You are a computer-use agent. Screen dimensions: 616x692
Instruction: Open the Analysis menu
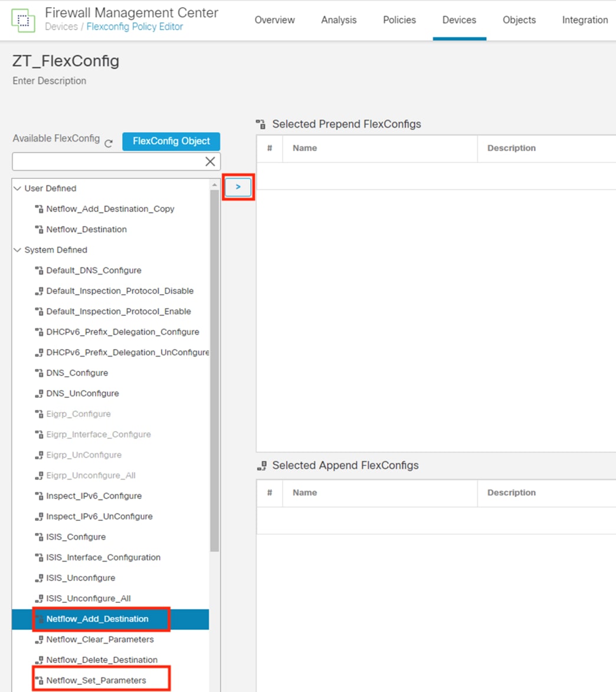339,20
